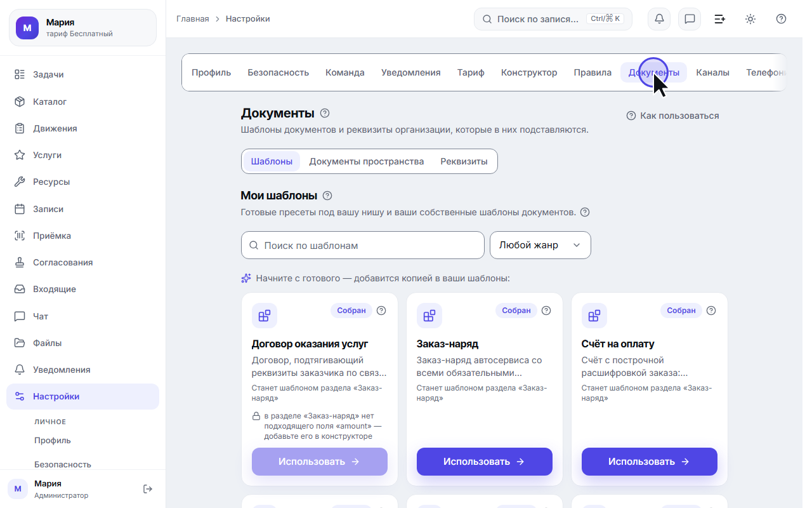The height and width of the screenshot is (508, 812).
Task: Open Уведомления in the sidebar
Action: pos(82,370)
